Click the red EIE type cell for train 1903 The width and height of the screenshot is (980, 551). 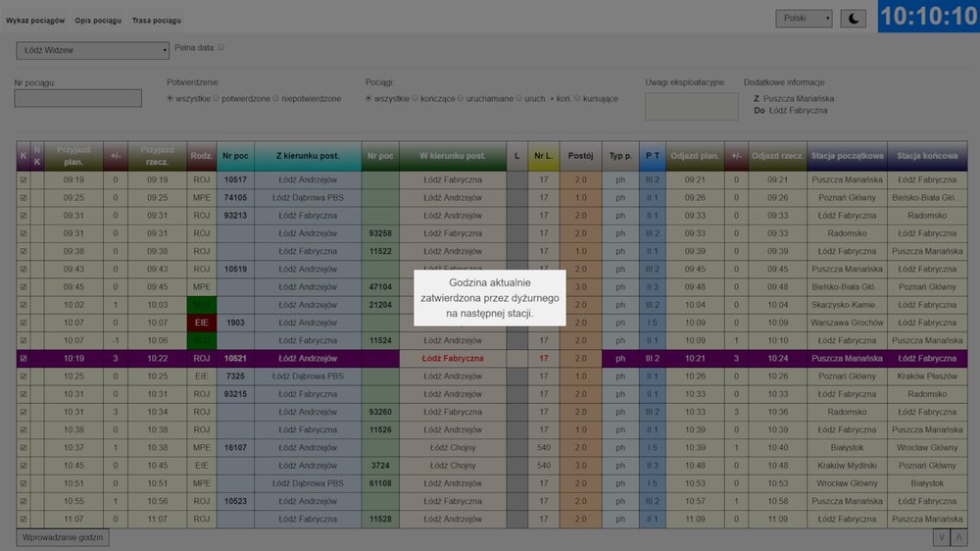tap(202, 323)
